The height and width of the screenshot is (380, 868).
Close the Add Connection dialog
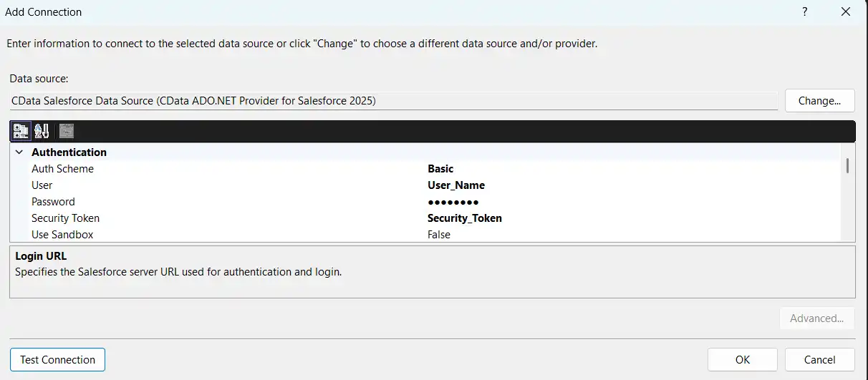click(846, 11)
